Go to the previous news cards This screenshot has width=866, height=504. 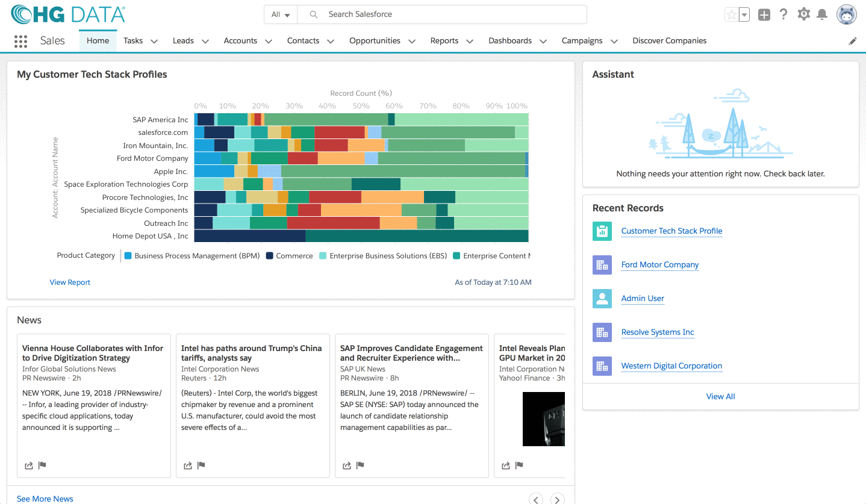(x=536, y=499)
